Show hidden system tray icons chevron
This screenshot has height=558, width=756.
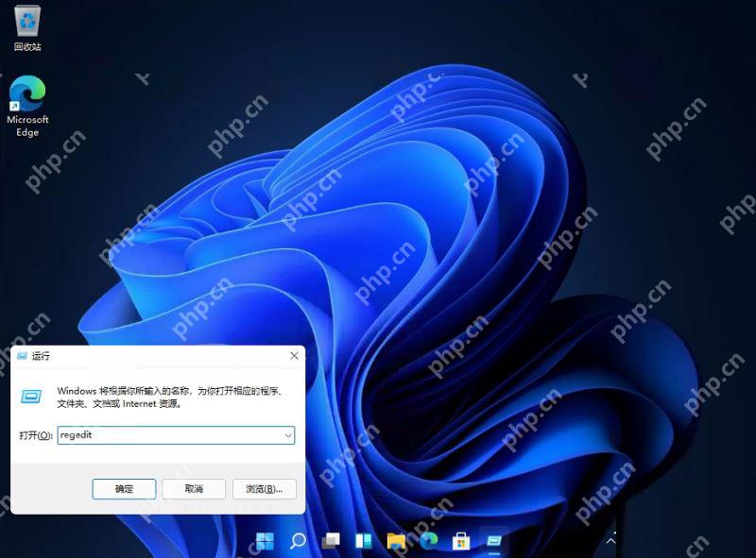point(610,541)
